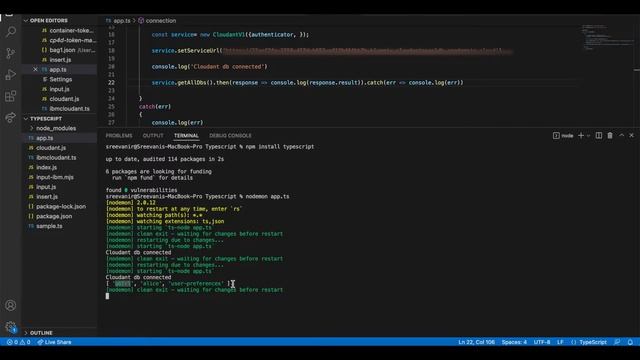Open the Source Control view
640x360 pixels.
pyautogui.click(x=11, y=53)
